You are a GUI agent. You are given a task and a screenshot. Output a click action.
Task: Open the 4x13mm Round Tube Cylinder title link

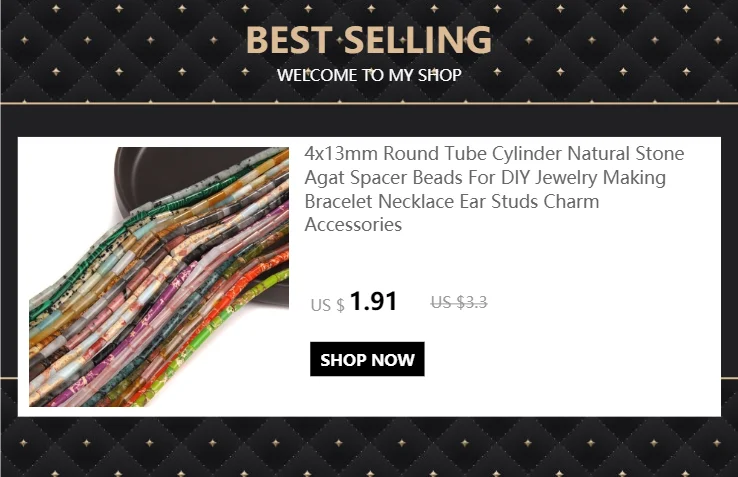(494, 189)
